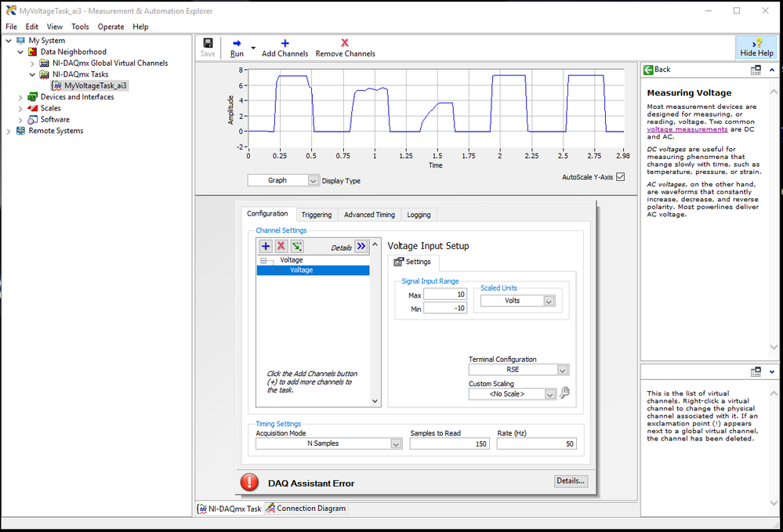
Task: Open the voltage measurements help link
Action: coord(687,129)
